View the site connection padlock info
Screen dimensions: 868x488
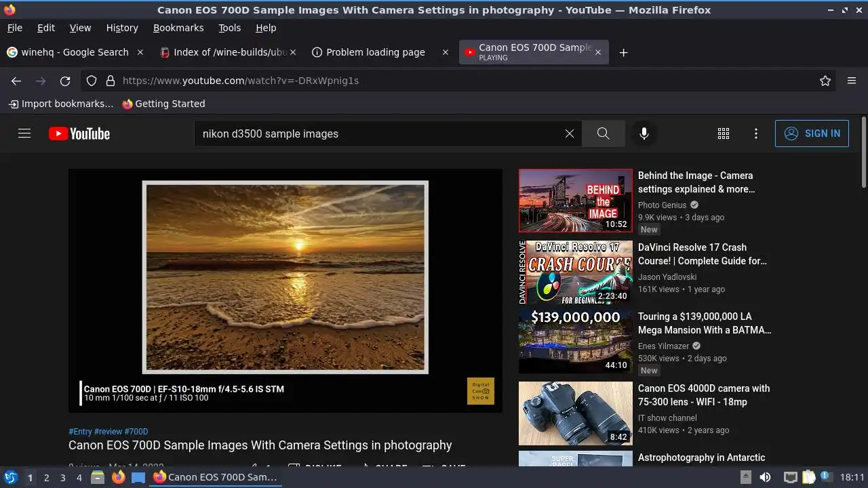pos(111,81)
